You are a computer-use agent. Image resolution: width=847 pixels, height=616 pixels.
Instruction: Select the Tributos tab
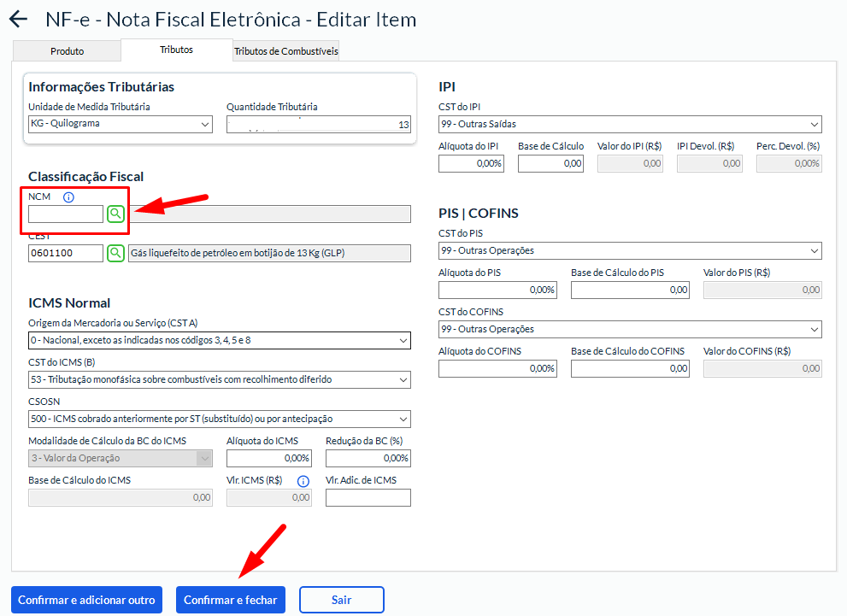(x=176, y=50)
